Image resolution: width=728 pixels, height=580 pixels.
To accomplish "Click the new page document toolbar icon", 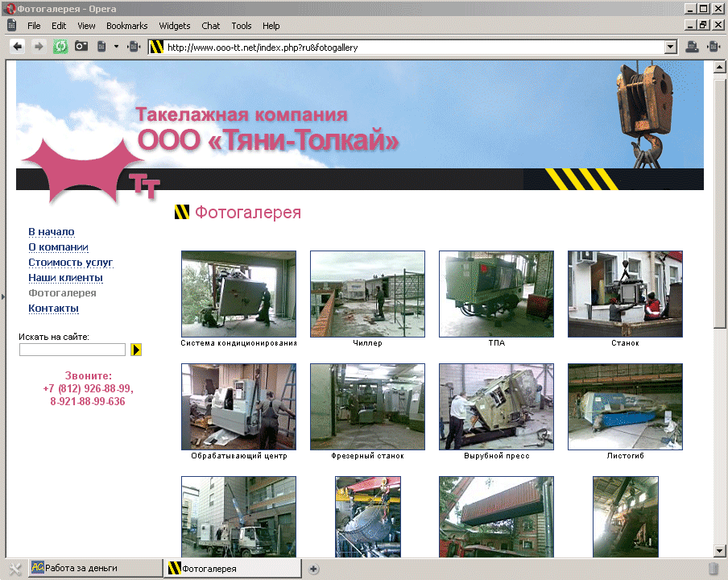I will coord(101,47).
